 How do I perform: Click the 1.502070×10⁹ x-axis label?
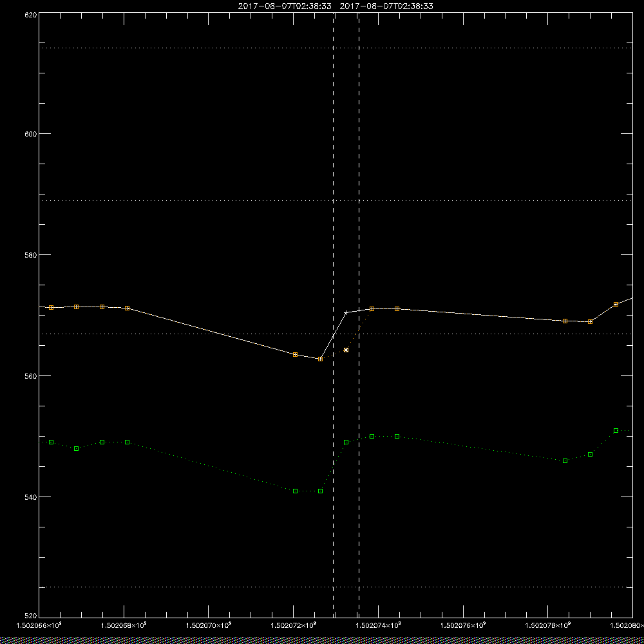(x=209, y=625)
